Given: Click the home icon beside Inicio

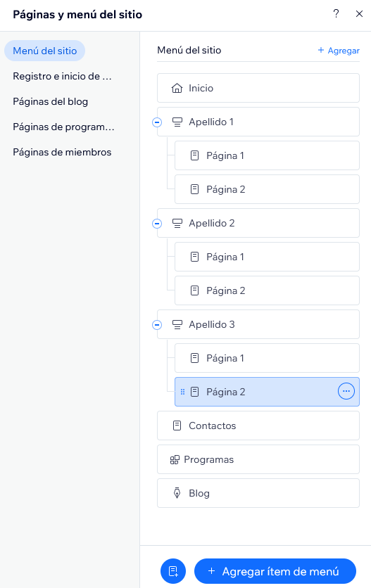Looking at the screenshot, I should (177, 88).
